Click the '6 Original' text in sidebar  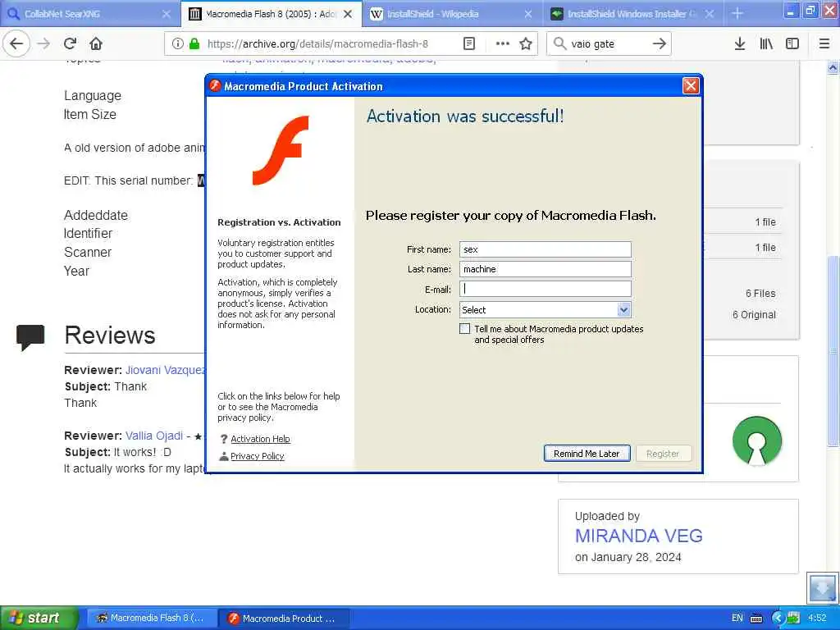click(754, 315)
